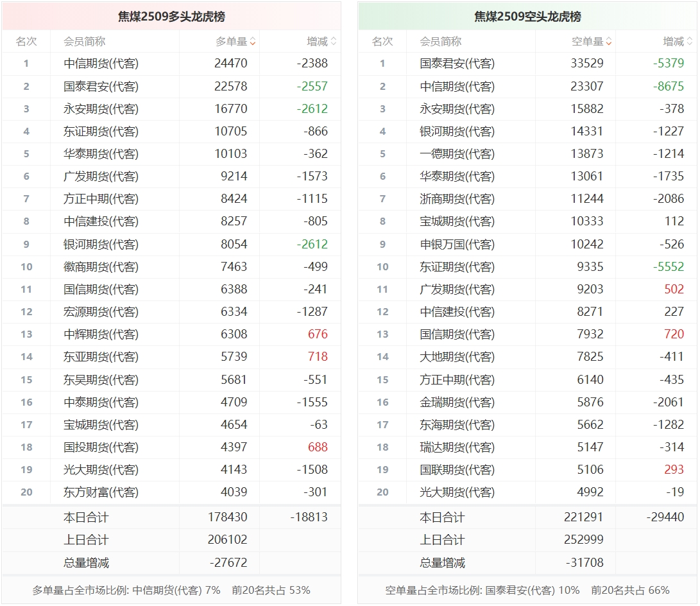Sort long table by 增减 arrows

pos(334,42)
